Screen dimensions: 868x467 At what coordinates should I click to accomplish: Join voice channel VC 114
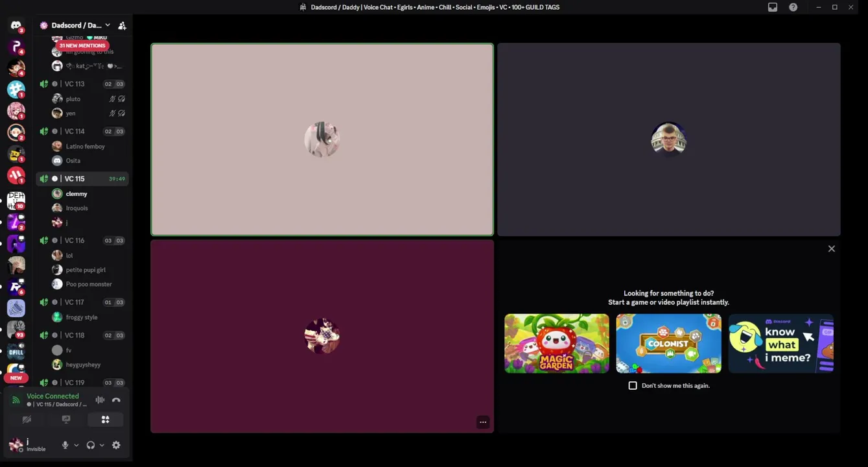82,131
